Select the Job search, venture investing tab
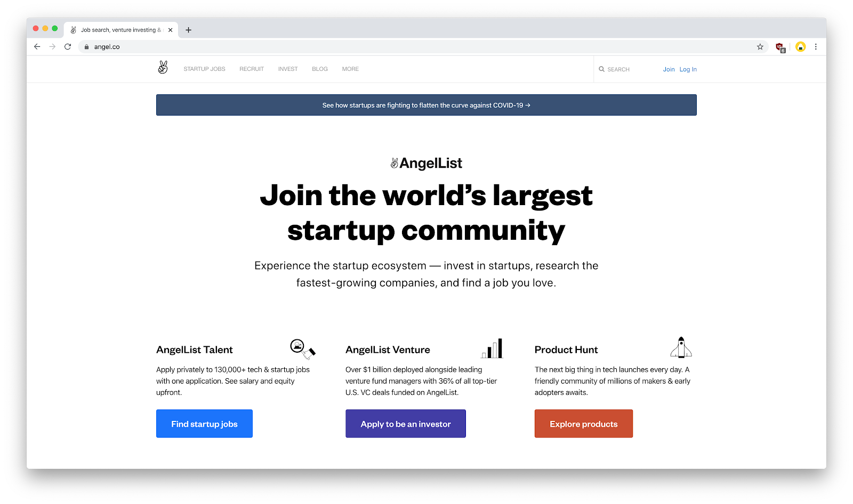853x504 pixels. pyautogui.click(x=121, y=30)
